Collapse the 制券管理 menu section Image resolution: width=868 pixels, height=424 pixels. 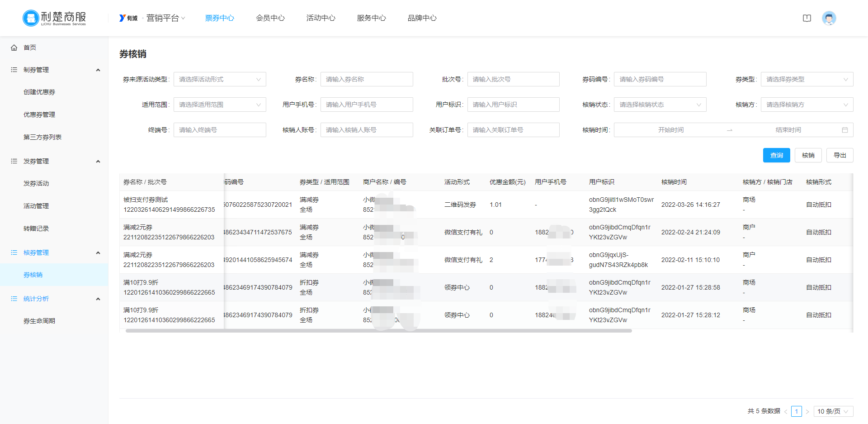coord(98,70)
